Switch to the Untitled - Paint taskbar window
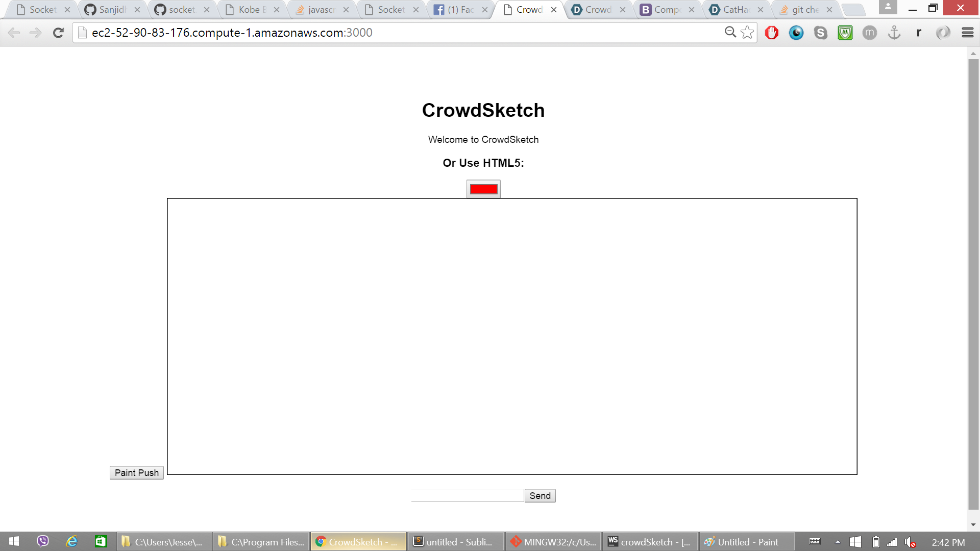Screen dimensions: 980x551 tap(747, 542)
